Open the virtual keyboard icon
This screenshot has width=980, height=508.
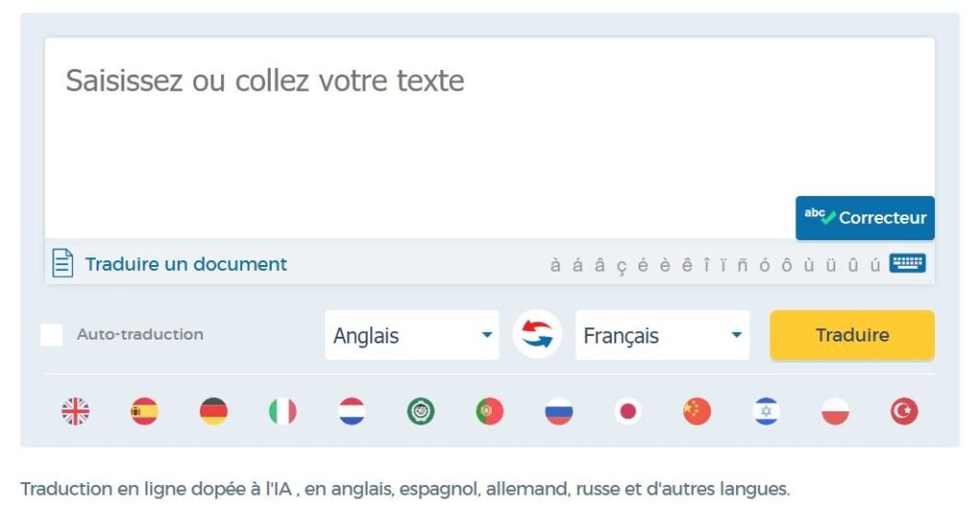906,263
